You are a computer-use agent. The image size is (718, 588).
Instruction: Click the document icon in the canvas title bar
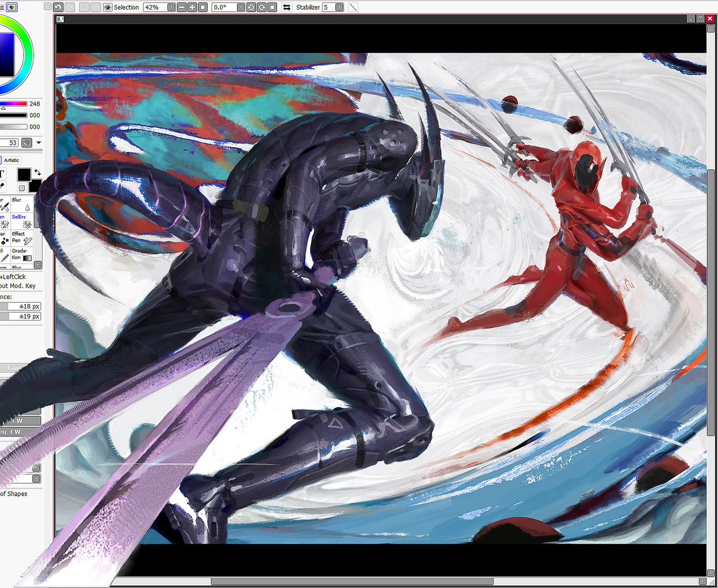(x=60, y=19)
